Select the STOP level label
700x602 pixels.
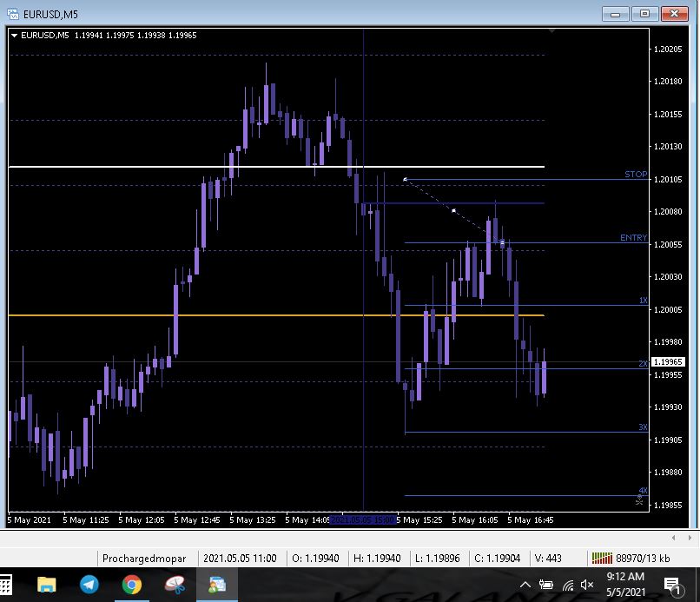(x=636, y=174)
